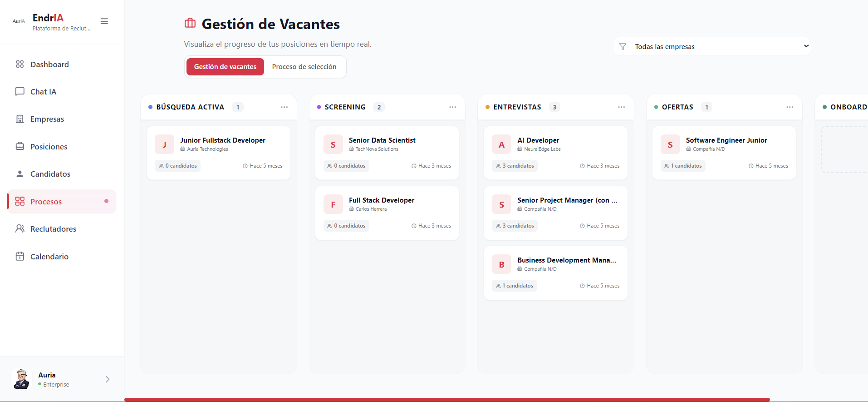This screenshot has width=868, height=402.
Task: Click the Entrevistas column count badge 3
Action: click(x=554, y=107)
